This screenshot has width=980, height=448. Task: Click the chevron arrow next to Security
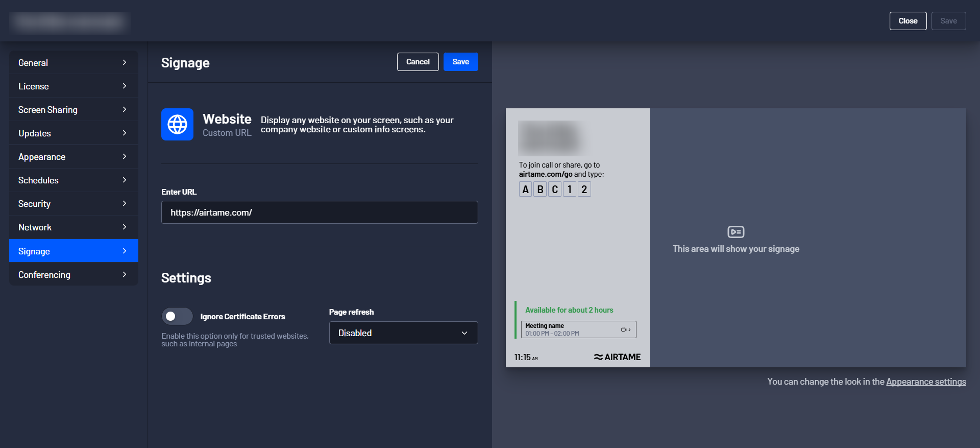125,203
